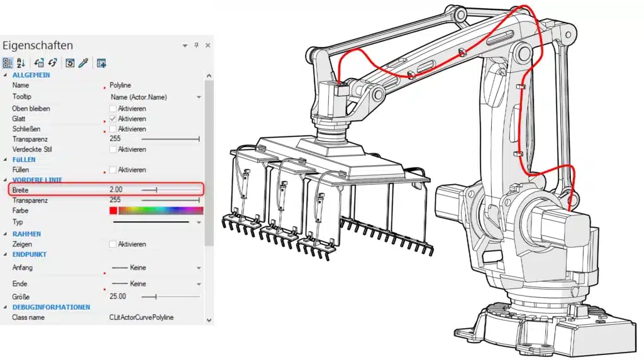Image resolution: width=644 pixels, height=362 pixels.
Task: Select the reset properties icon
Action: pyautogui.click(x=70, y=62)
